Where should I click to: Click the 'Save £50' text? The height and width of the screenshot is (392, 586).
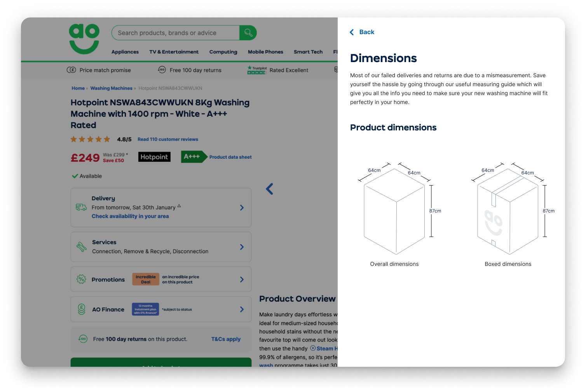click(x=113, y=161)
